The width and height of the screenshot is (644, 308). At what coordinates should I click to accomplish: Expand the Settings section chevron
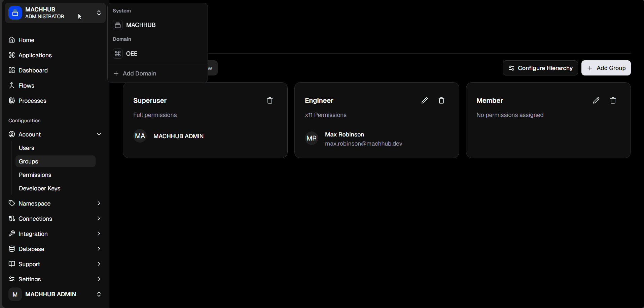99,279
